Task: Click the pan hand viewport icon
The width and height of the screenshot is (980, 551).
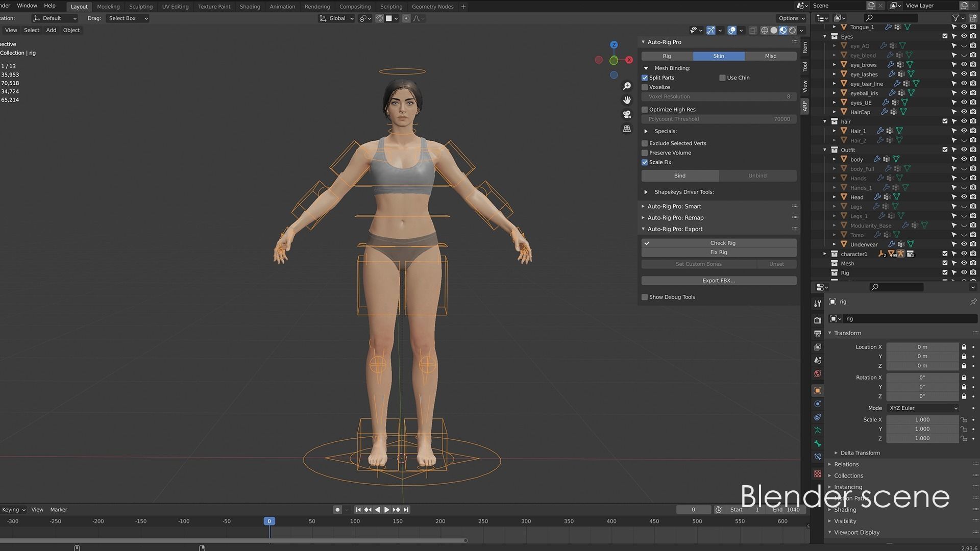Action: [627, 100]
